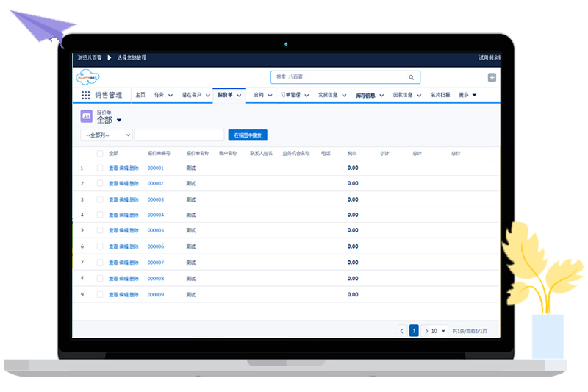588x392 pixels.
Task: Toggle the select-all checkbox in table header
Action: (x=100, y=154)
